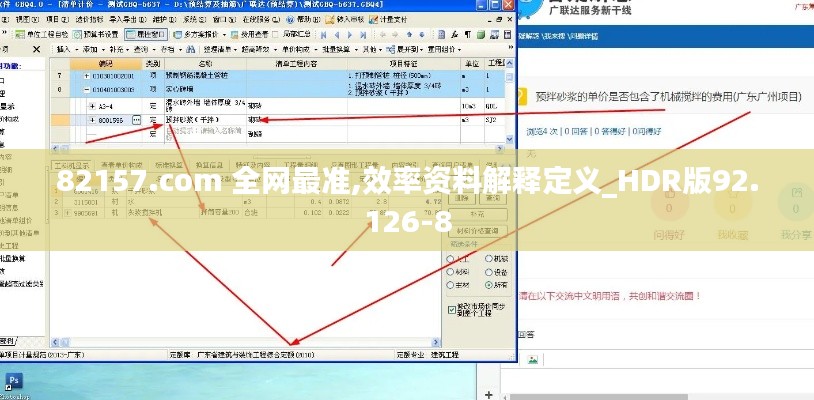Click the 单位工程自检 toolbar icon
The width and height of the screenshot is (814, 400).
coord(20,35)
